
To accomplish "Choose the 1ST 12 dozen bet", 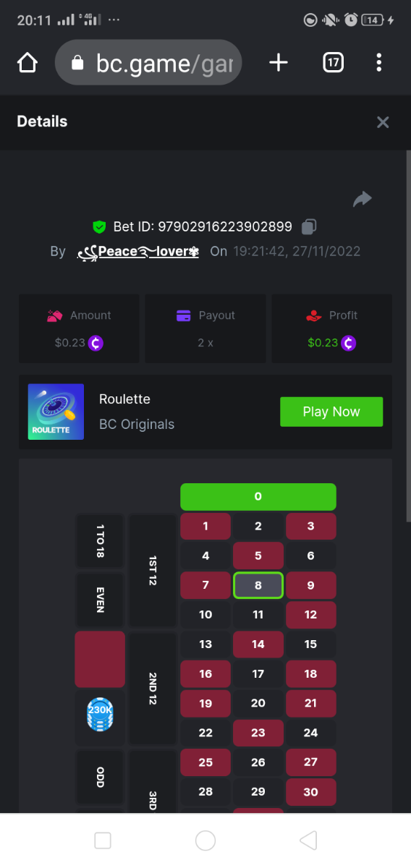I will point(153,571).
